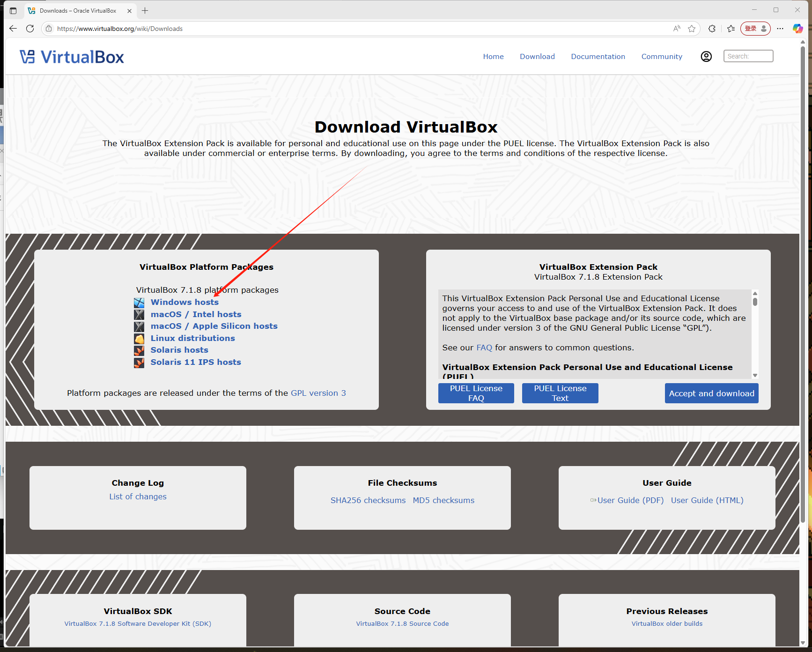Open MD5 checksums link
Image resolution: width=812 pixels, height=652 pixels.
443,501
